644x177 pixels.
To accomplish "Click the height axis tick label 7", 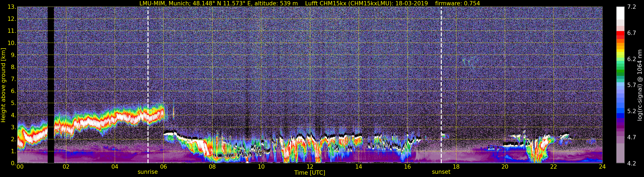I will point(13,79).
